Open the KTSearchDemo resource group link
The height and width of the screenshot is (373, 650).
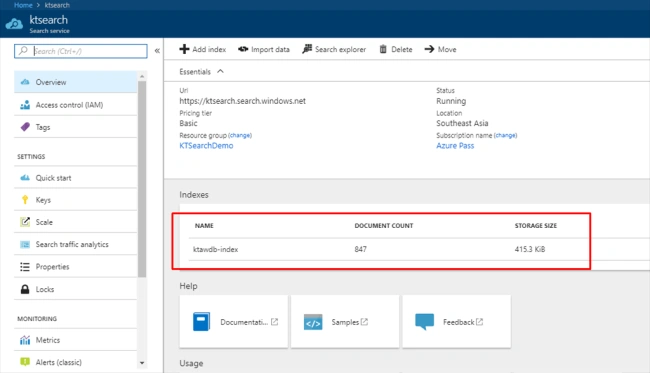coord(206,145)
